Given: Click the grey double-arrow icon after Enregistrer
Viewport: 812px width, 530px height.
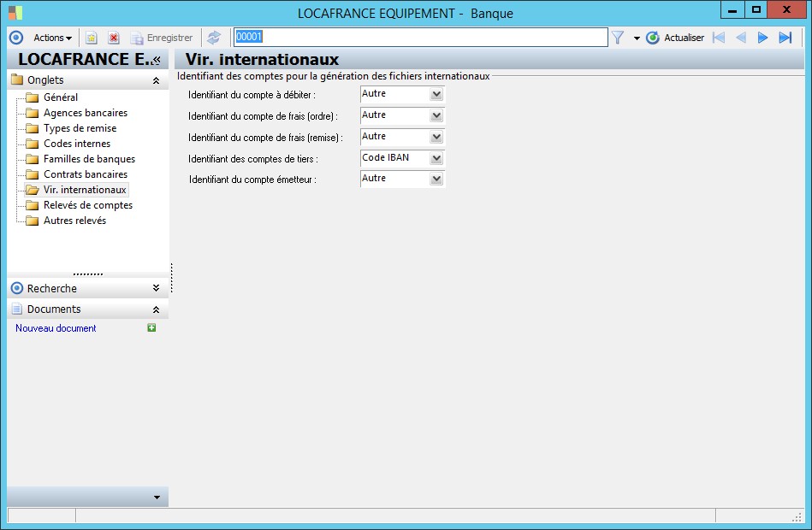Looking at the screenshot, I should [213, 38].
